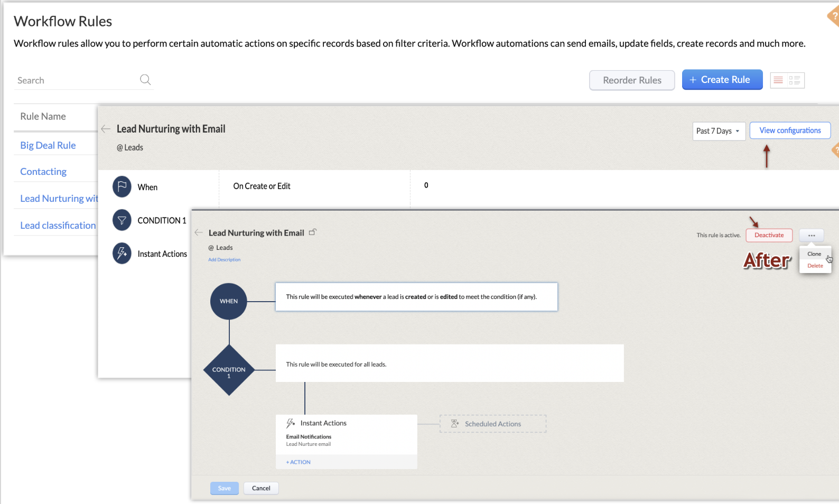
Task: Click the Search input field
Action: [74, 80]
